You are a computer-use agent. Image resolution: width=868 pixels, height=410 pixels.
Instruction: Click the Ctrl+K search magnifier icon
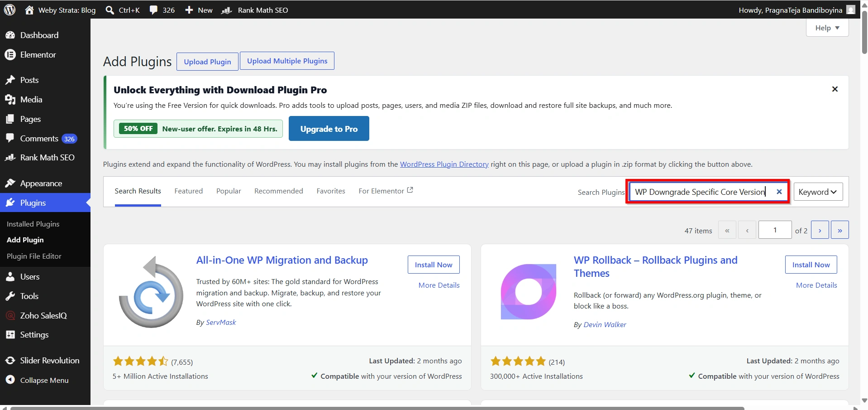(110, 10)
